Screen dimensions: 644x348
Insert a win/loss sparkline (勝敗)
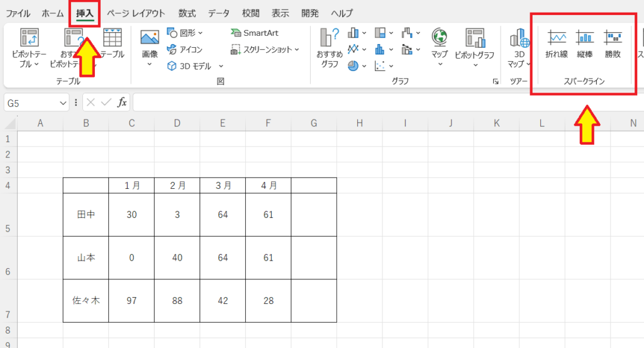613,44
